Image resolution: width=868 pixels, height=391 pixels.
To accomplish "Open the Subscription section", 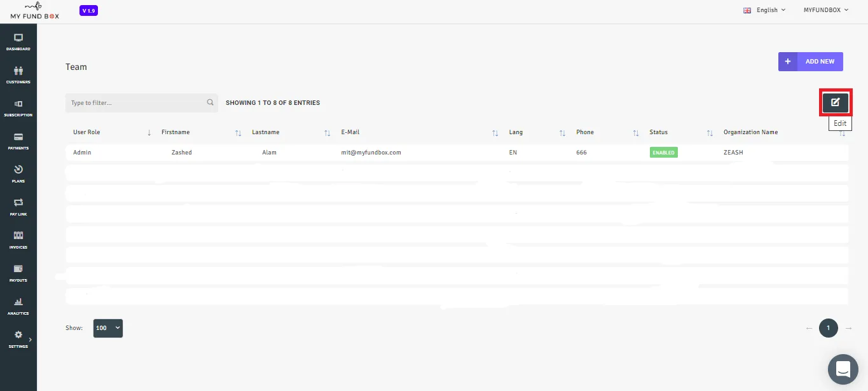I will 18,107.
